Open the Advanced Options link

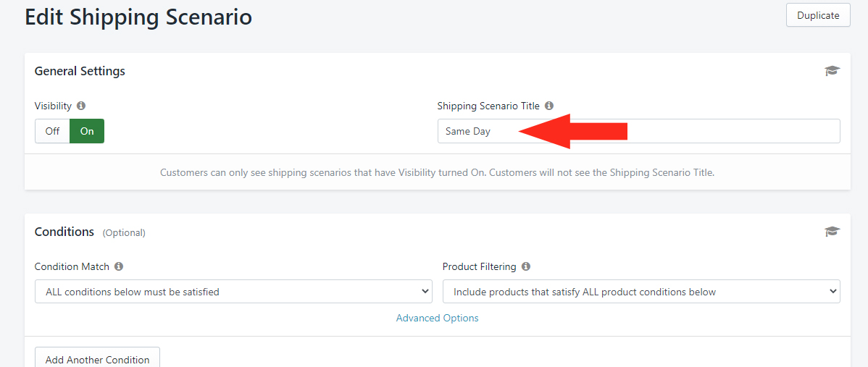coord(437,318)
